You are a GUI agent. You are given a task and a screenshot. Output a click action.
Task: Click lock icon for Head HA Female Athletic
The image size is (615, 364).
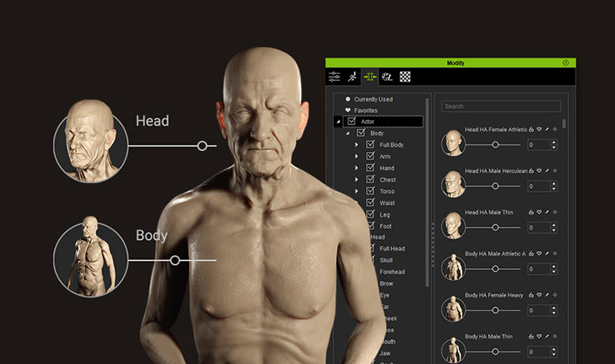[531, 129]
